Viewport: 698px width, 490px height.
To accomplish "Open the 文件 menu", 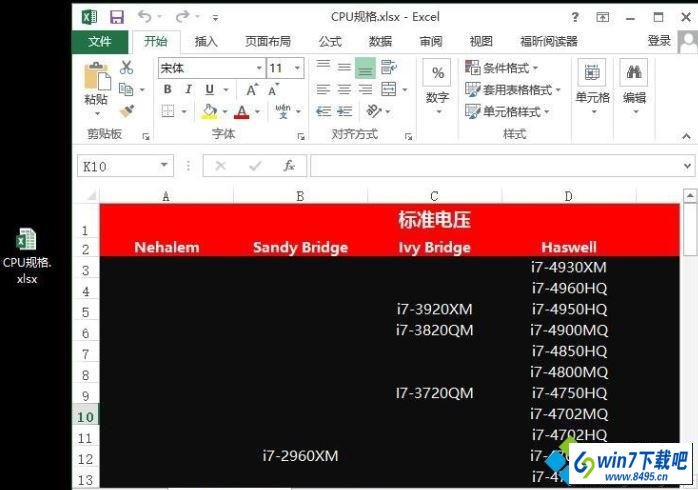I will (x=100, y=42).
